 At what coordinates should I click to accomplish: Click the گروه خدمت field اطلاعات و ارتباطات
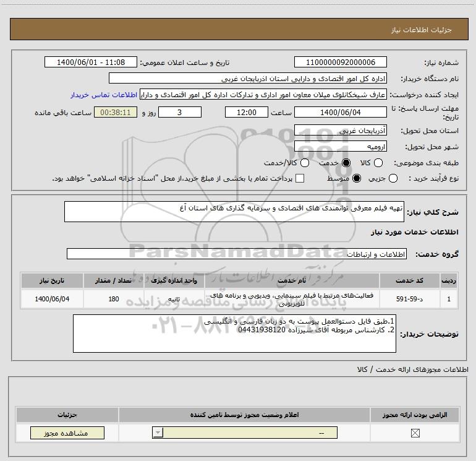237,254
